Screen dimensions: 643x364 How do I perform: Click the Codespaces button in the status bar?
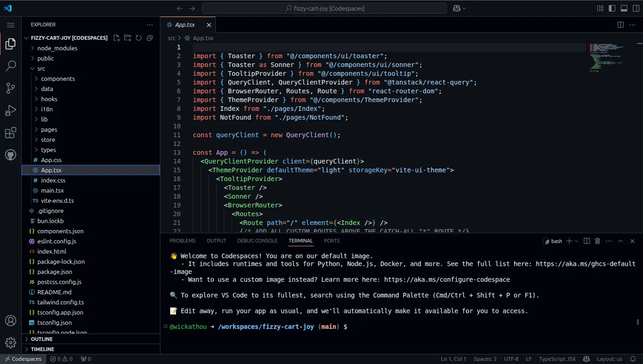pos(23,359)
